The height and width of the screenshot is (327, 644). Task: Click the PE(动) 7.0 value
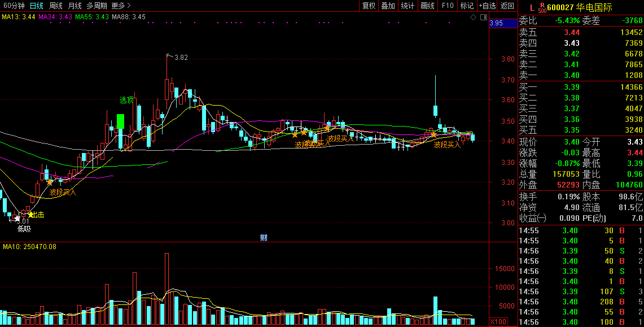pyautogui.click(x=637, y=218)
